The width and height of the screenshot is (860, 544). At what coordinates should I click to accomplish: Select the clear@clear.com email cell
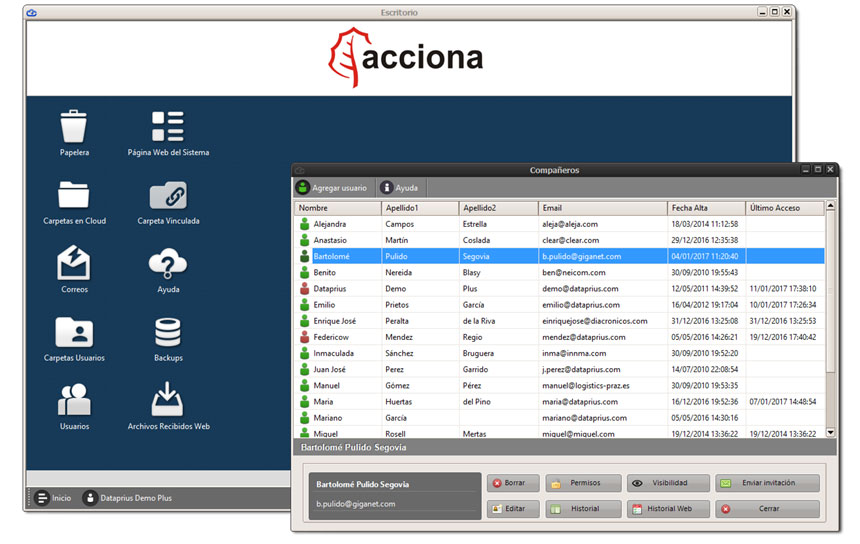point(570,240)
